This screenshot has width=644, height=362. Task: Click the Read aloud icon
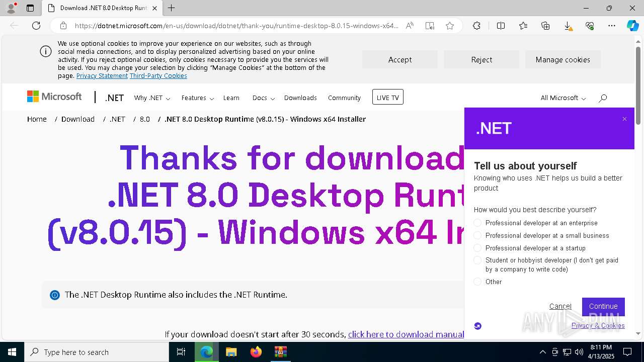pos(410,26)
